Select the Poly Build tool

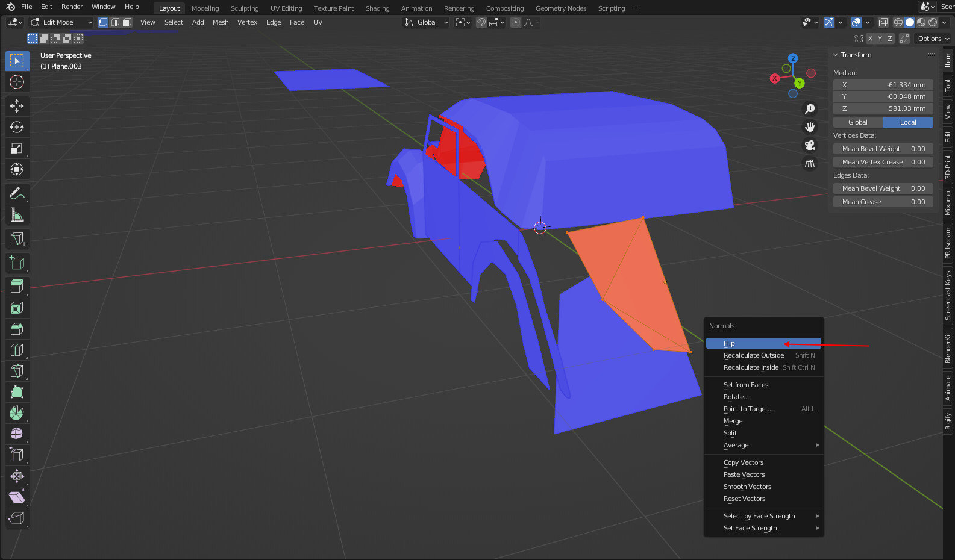[17, 392]
